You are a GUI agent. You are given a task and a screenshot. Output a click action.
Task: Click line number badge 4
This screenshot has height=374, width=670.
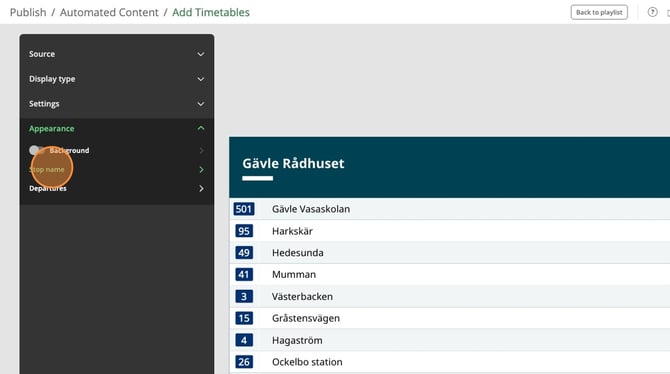tap(244, 340)
